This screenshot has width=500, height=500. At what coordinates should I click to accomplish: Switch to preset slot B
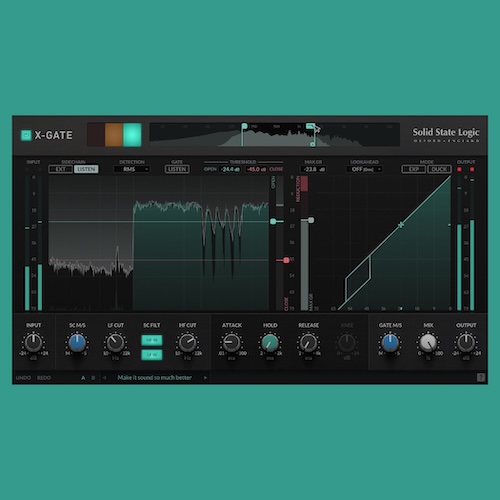93,378
